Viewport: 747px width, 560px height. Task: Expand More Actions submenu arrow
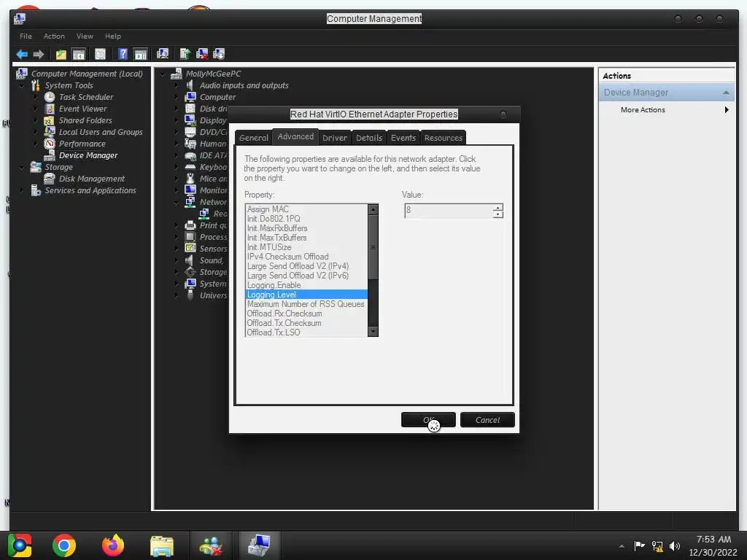tap(727, 110)
